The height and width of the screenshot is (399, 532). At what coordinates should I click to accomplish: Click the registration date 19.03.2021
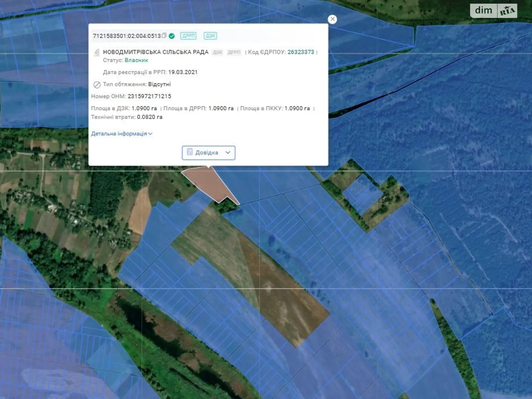(183, 72)
